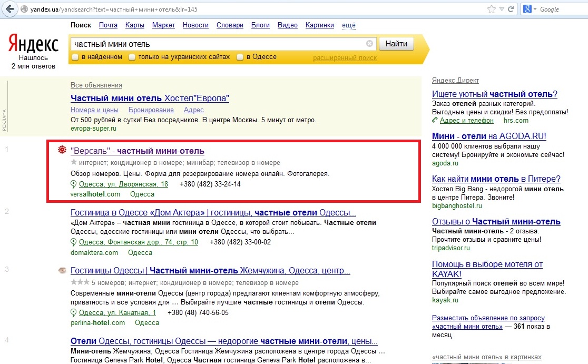Click the red Версаль site favicon

coord(62,151)
